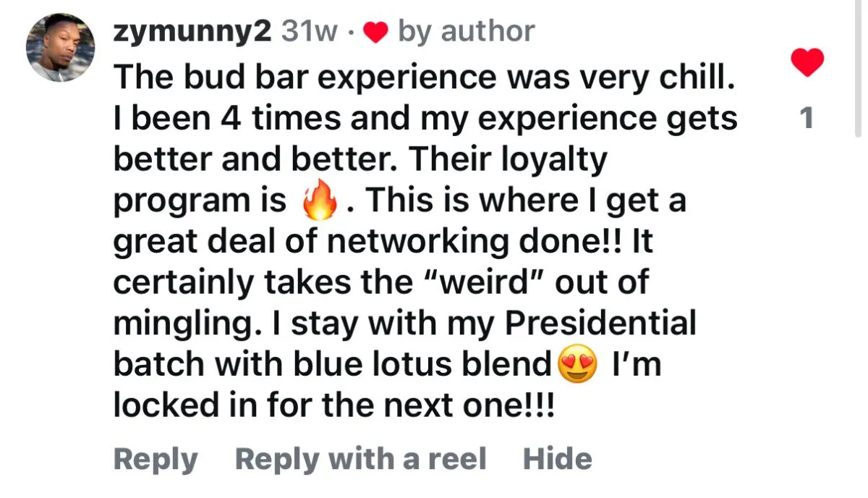Click the small red heart beside 'by author'

(376, 32)
